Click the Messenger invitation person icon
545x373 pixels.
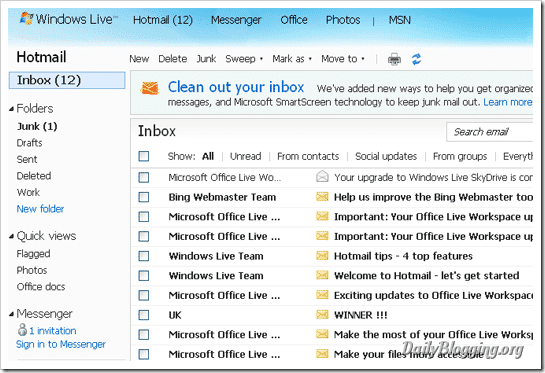(x=22, y=330)
